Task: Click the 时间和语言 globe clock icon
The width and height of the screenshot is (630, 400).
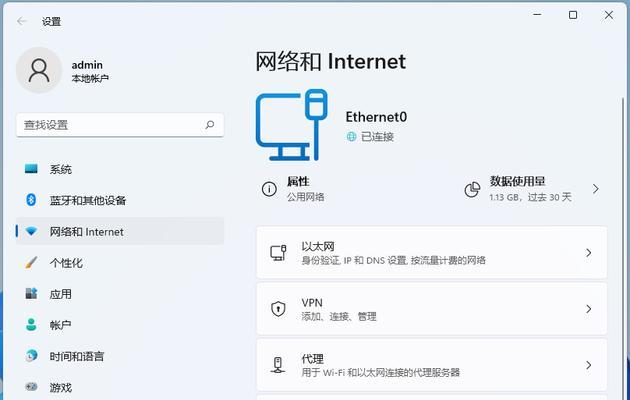Action: click(31, 355)
